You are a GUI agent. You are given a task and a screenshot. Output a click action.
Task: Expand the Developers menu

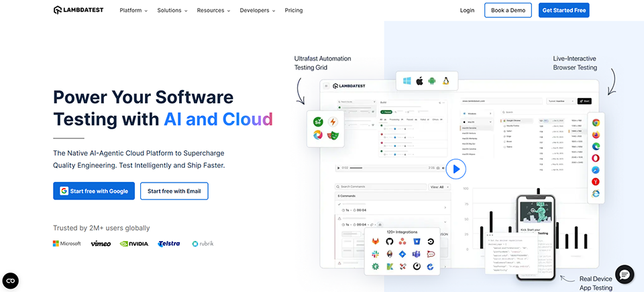click(x=258, y=10)
